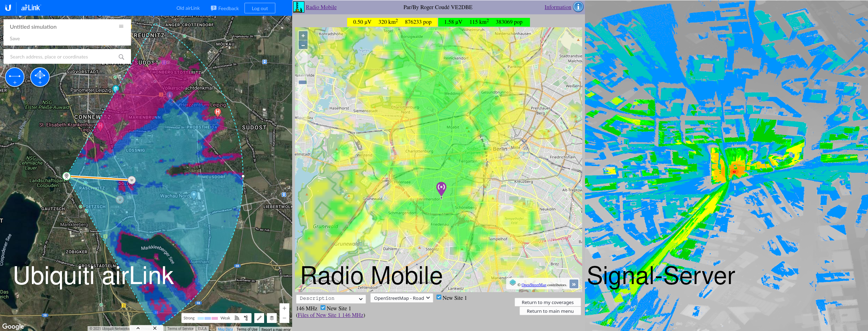This screenshot has height=331, width=868.
Task: Click the Log out button
Action: pos(260,8)
